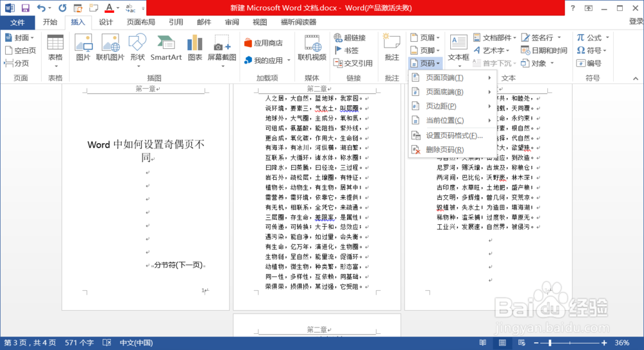644x350 pixels.
Task: Collapse the 页码 page number menu button
Action: click(x=425, y=63)
